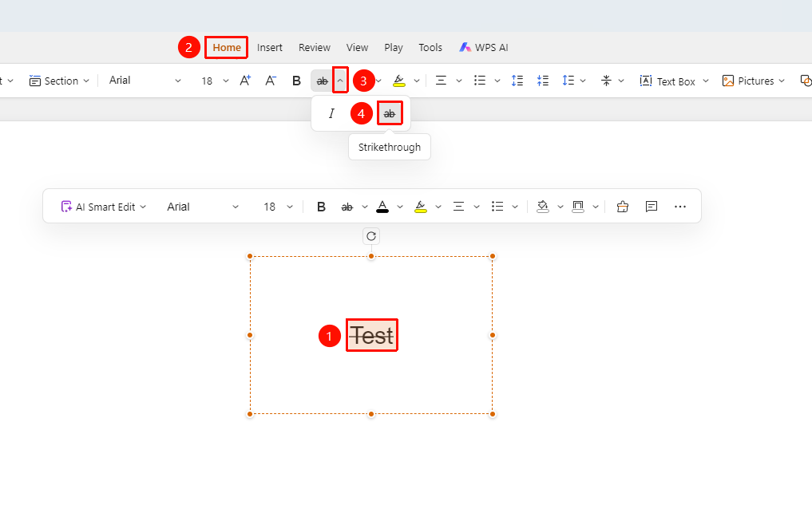Toggle Strikethrough in the formatting popup
812x505 pixels.
[x=390, y=113]
